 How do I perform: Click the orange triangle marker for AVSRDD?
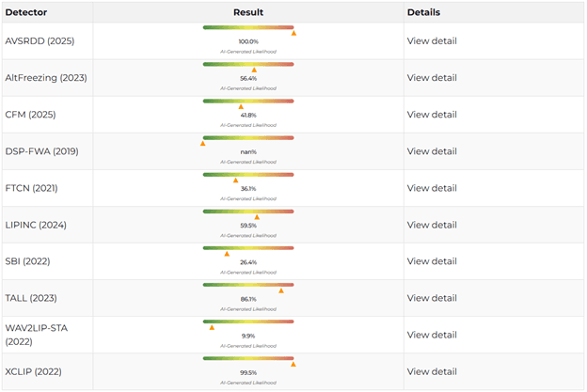(293, 33)
